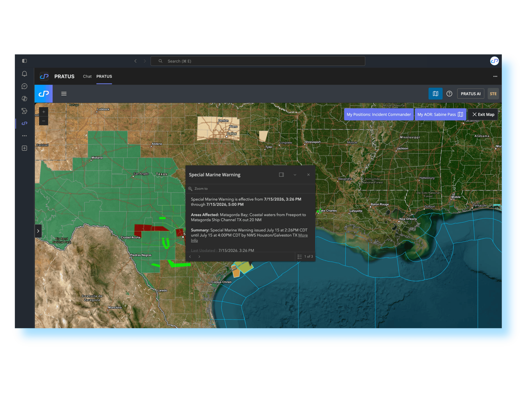Click the Ciudad Acuña map label
Viewport: 532px width, 399px height.
130,237
